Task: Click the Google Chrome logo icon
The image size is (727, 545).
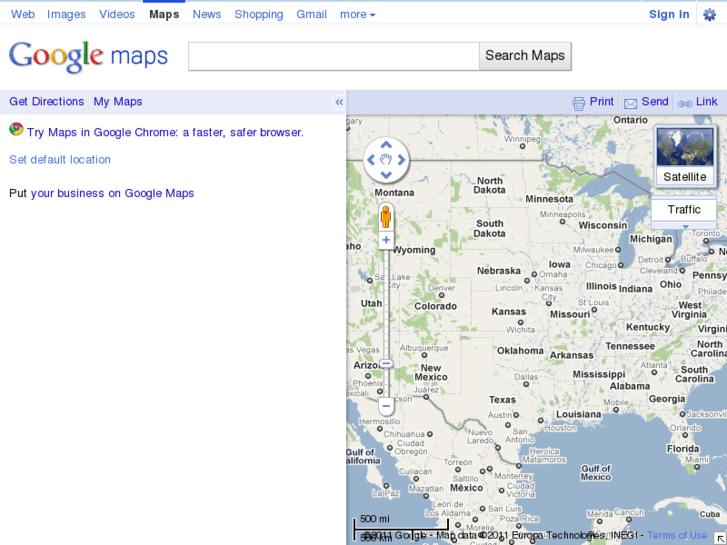Action: 16,129
